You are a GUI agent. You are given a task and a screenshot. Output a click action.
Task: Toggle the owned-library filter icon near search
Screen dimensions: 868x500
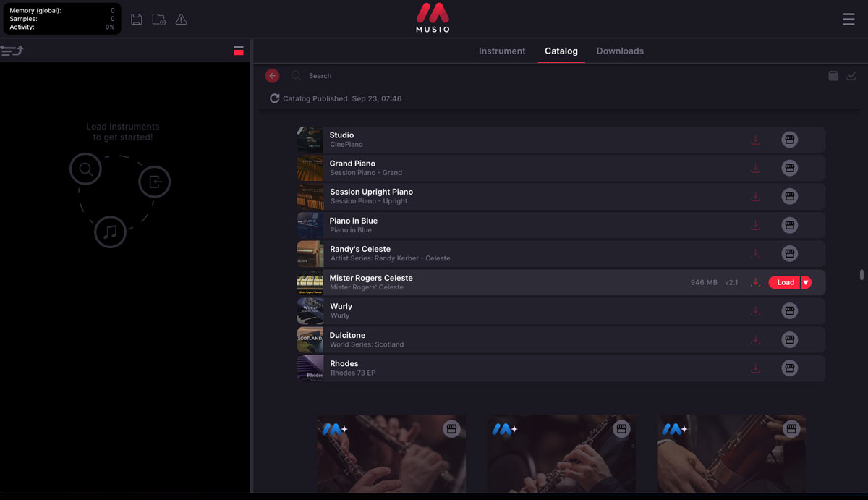point(833,76)
